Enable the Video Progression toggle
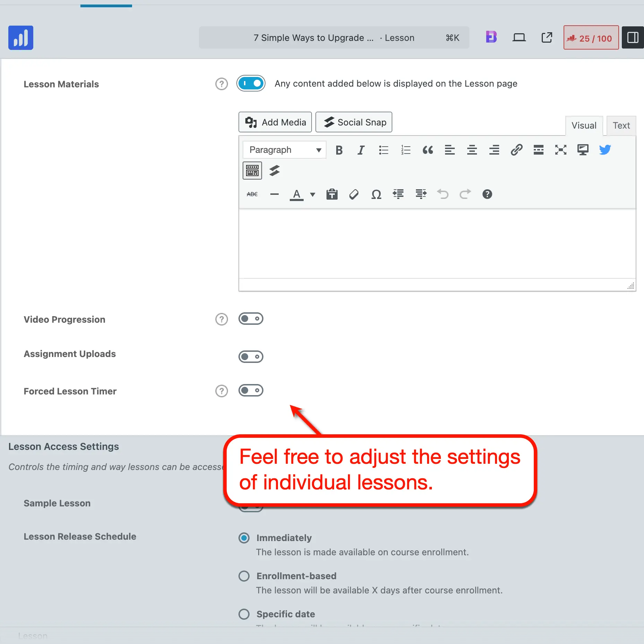644x644 pixels. pos(251,319)
